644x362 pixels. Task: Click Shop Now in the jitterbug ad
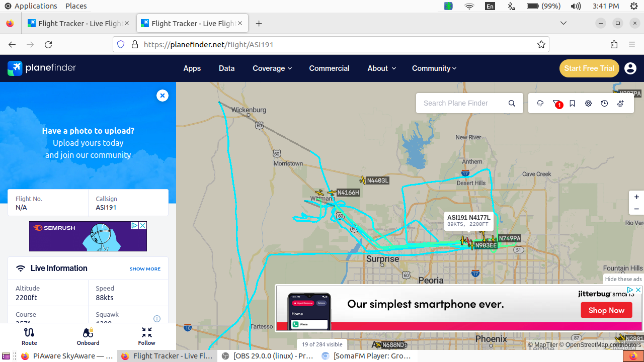click(x=606, y=310)
